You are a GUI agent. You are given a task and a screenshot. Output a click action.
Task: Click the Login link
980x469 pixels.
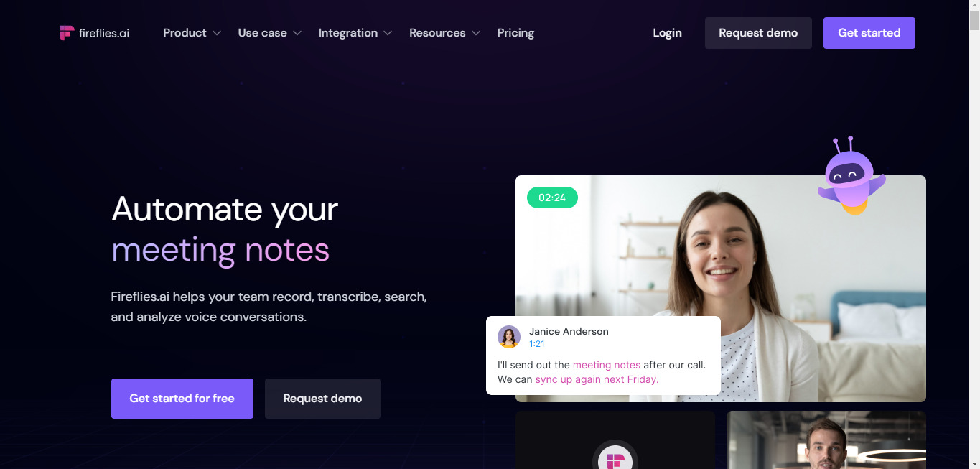pyautogui.click(x=667, y=33)
